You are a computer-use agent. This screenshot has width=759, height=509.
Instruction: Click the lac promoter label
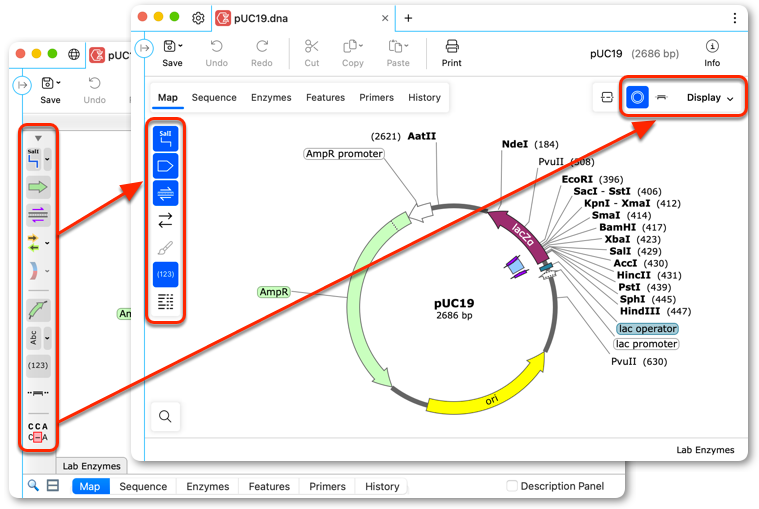pos(646,344)
